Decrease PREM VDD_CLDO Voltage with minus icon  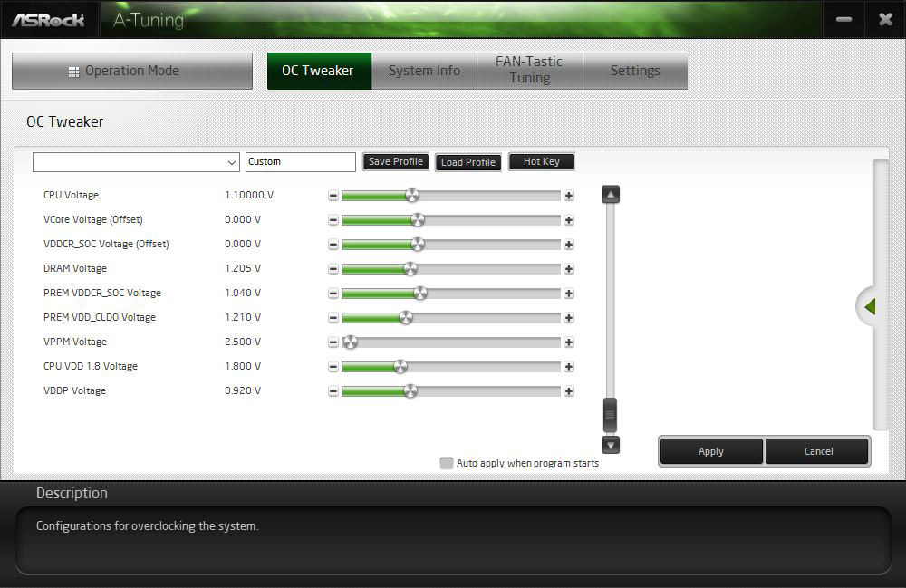point(333,318)
